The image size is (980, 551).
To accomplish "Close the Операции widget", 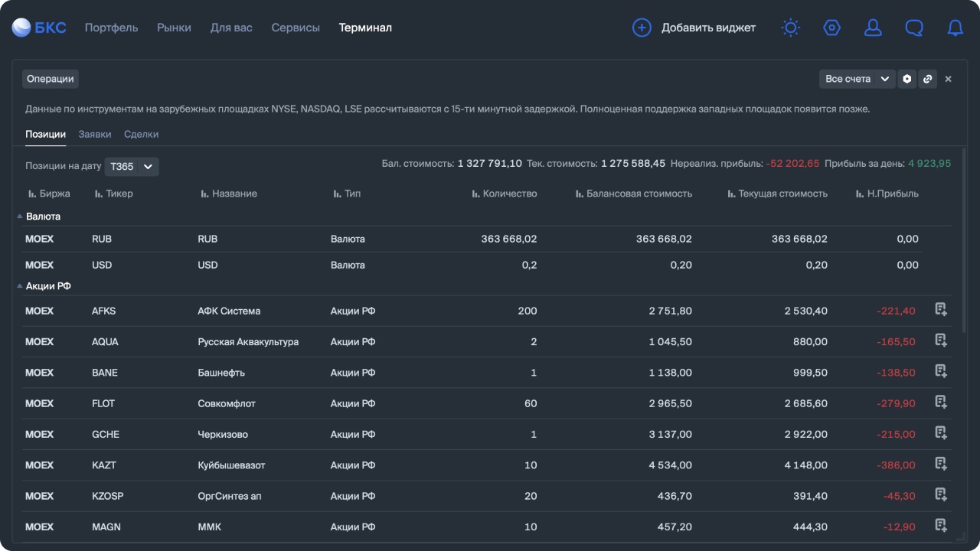I will pyautogui.click(x=949, y=79).
